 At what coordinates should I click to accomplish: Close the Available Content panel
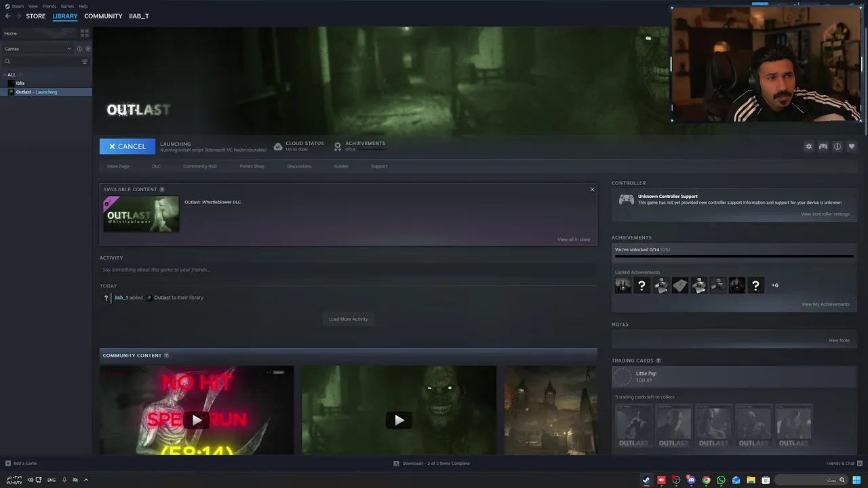click(x=592, y=190)
